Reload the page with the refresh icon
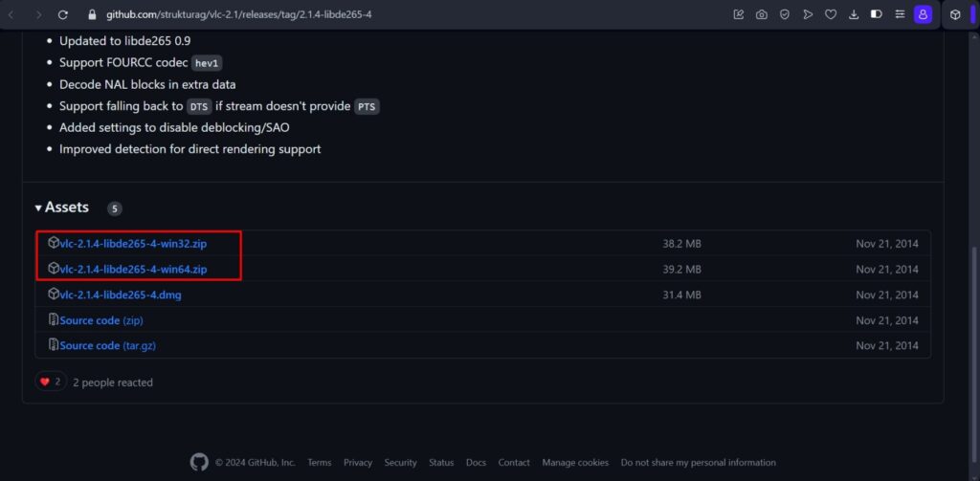The height and width of the screenshot is (481, 980). [63, 14]
